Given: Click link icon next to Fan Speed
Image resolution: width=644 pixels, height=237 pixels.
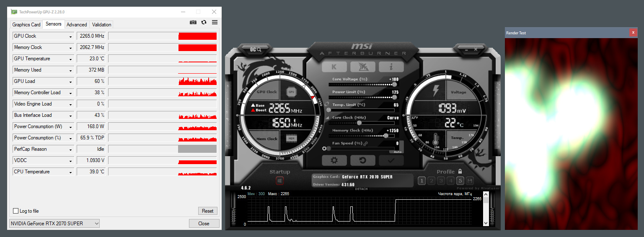Looking at the screenshot, I should [365, 144].
